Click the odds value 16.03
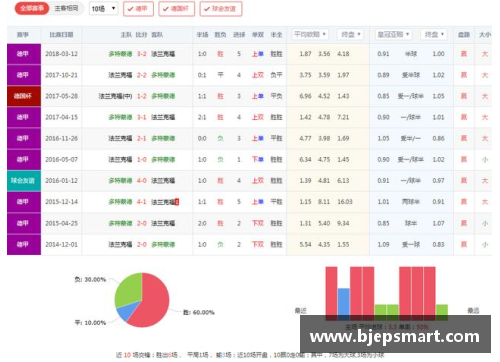 point(345,202)
